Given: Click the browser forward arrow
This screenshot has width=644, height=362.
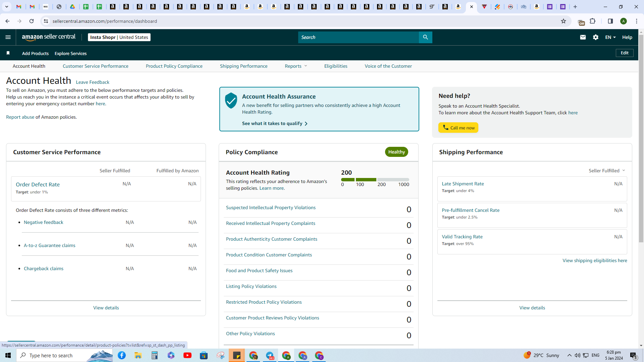Looking at the screenshot, I should coord(19,21).
